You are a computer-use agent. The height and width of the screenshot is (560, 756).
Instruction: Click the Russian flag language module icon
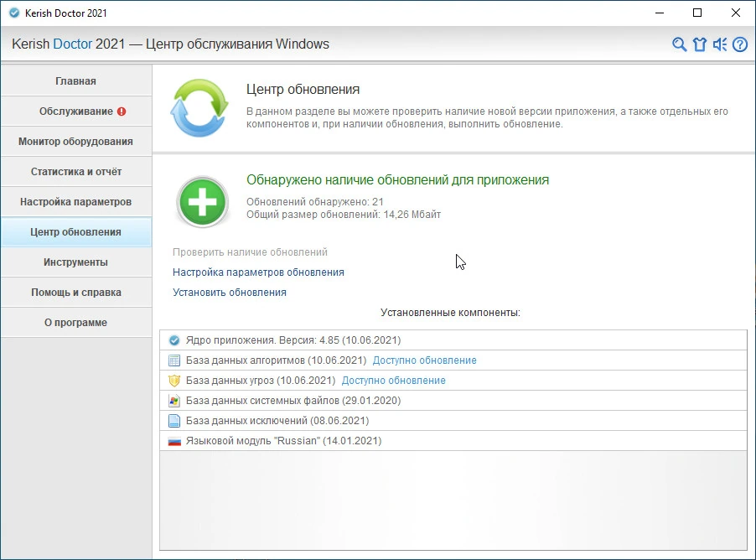(x=174, y=441)
